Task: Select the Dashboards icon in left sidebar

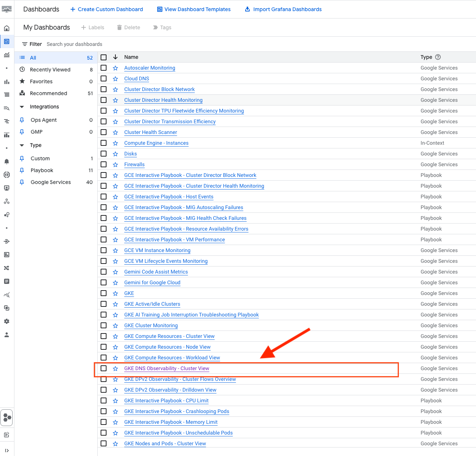Action: pos(7,41)
